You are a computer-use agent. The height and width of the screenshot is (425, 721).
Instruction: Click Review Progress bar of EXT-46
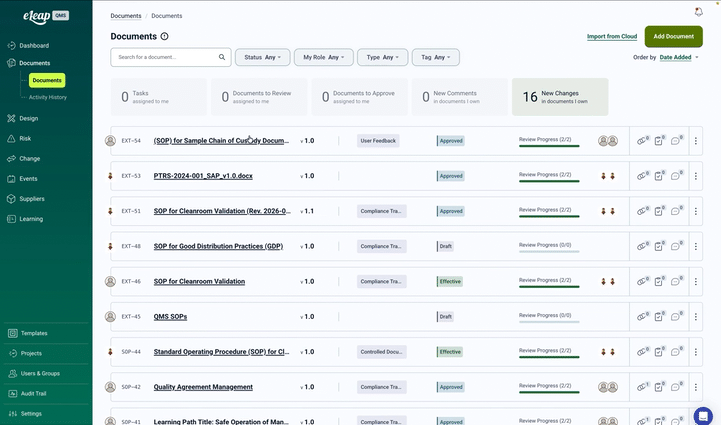click(x=548, y=285)
